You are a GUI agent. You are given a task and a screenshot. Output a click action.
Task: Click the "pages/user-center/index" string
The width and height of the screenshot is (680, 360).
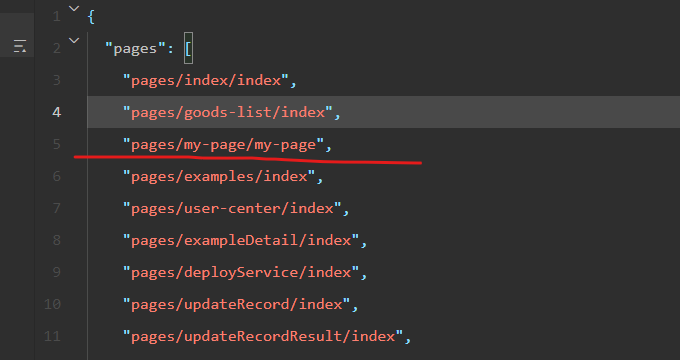click(232, 209)
